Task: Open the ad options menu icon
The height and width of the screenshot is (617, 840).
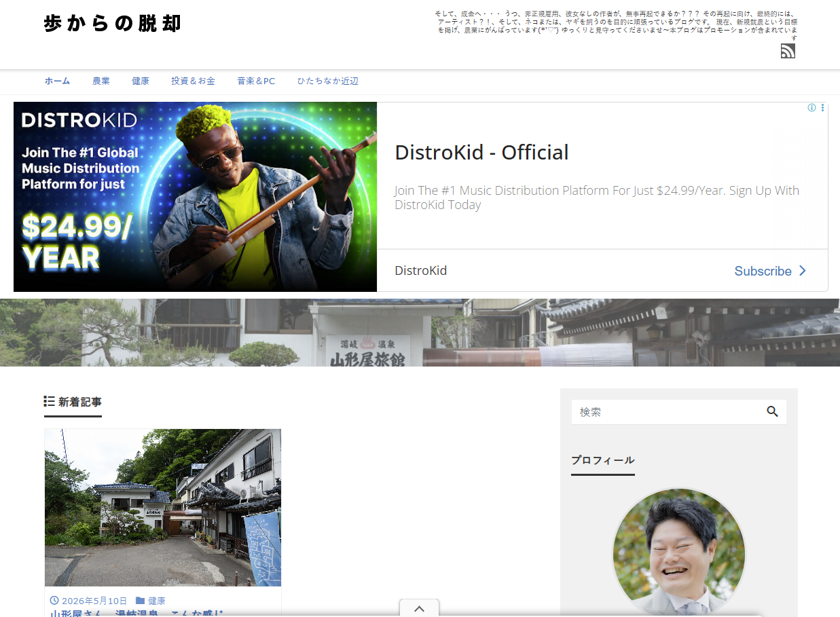Action: 822,108
